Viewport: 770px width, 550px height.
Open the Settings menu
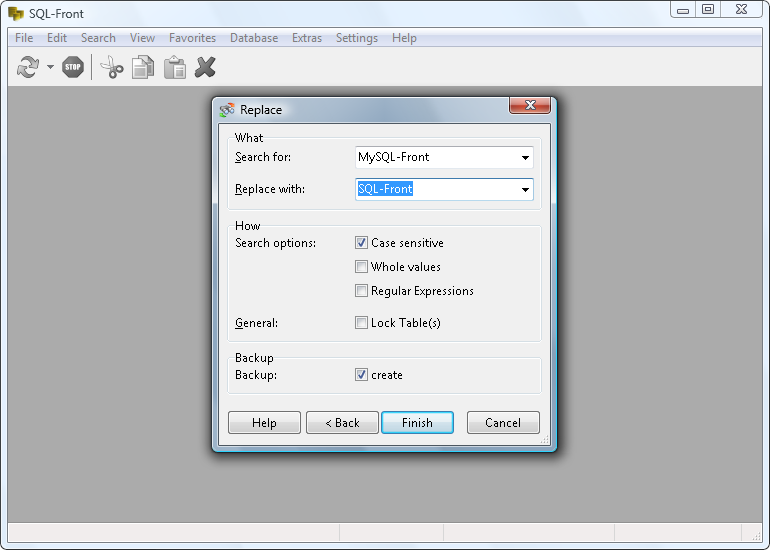point(357,38)
